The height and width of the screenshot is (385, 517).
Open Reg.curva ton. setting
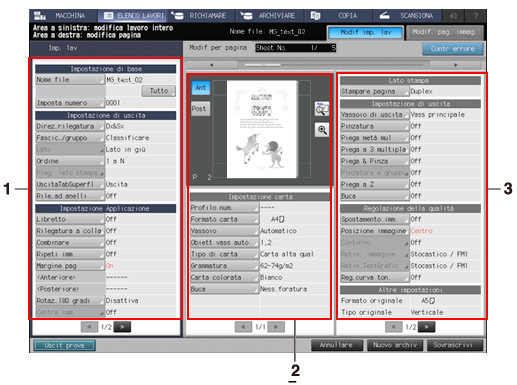[375, 278]
